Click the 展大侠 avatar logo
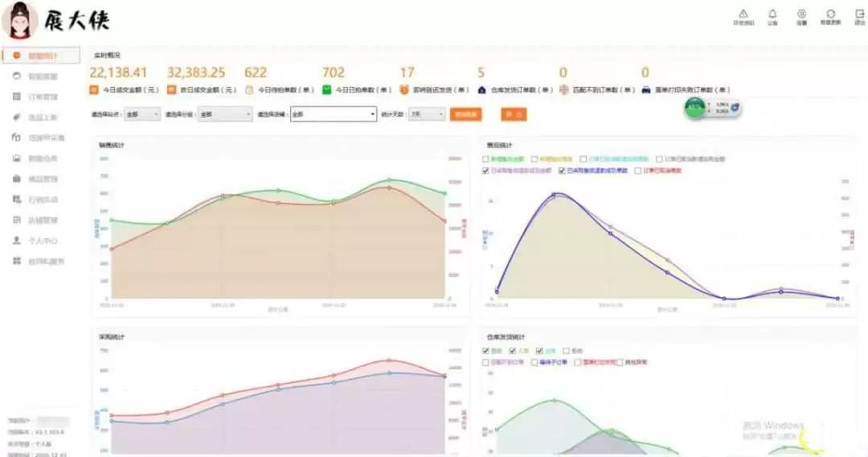This screenshot has width=868, height=457. pyautogui.click(x=20, y=21)
